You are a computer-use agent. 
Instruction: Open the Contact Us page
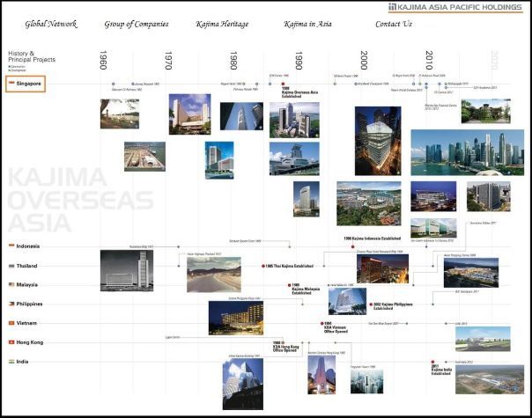pyautogui.click(x=394, y=24)
